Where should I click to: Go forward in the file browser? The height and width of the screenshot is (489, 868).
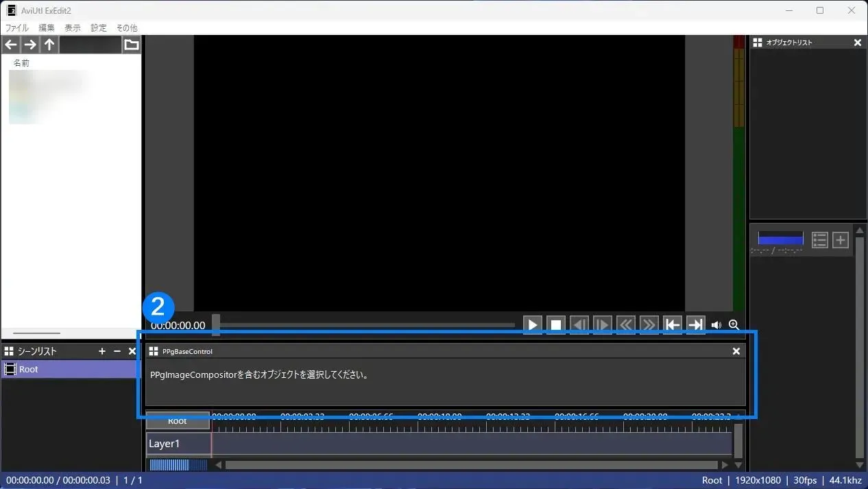30,45
